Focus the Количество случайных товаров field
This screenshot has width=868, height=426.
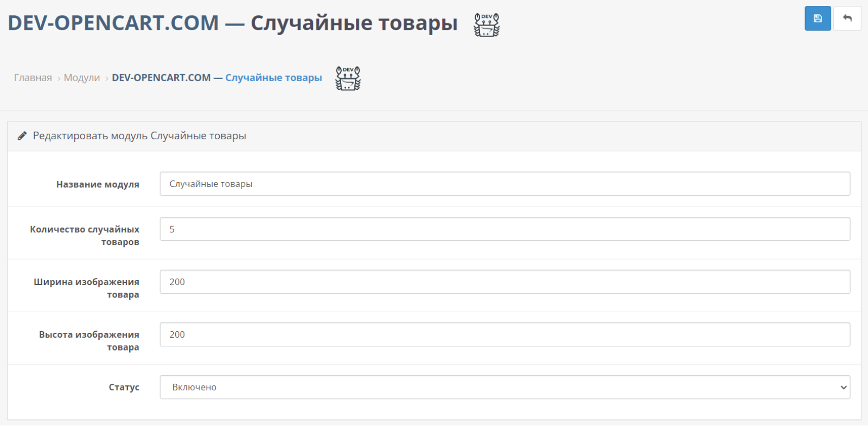pos(505,229)
